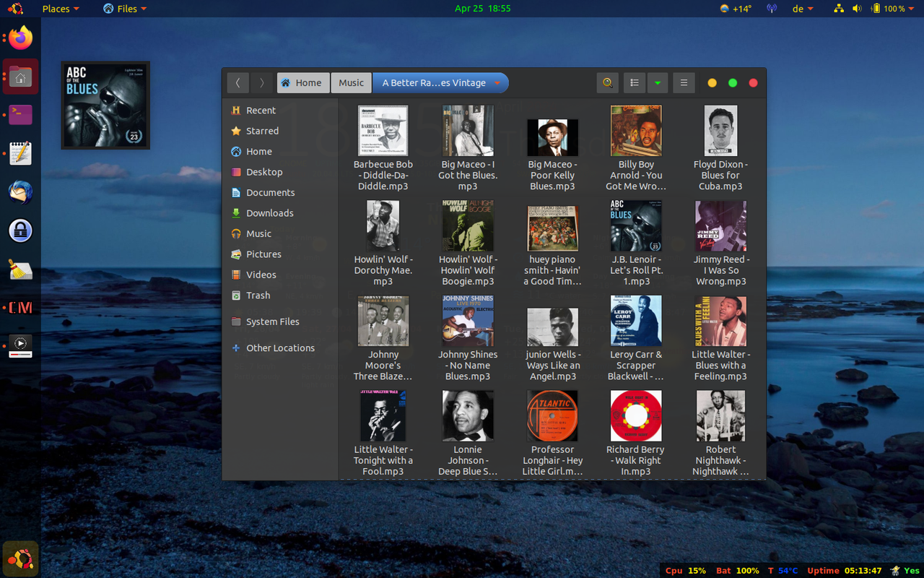Launch Firefox from the dock
The height and width of the screenshot is (578, 924).
click(x=21, y=38)
